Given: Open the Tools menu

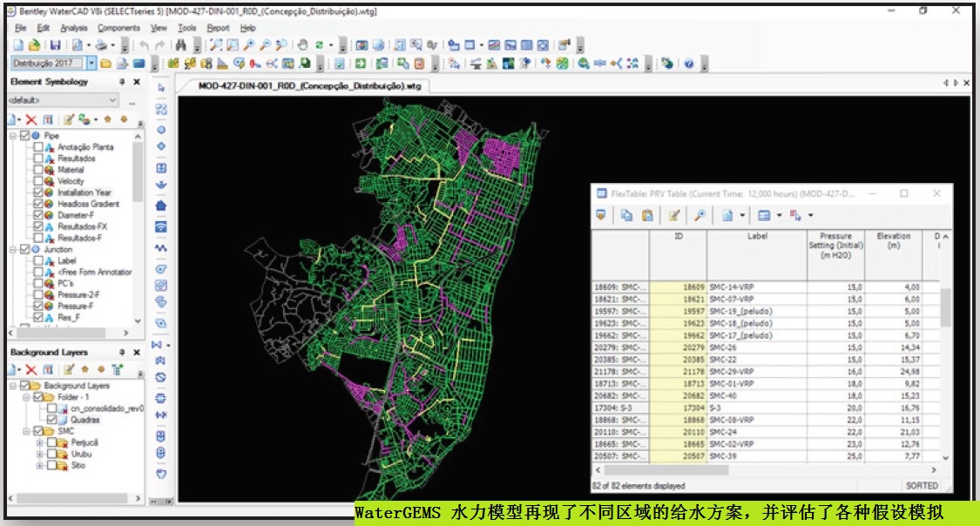Looking at the screenshot, I should (187, 28).
